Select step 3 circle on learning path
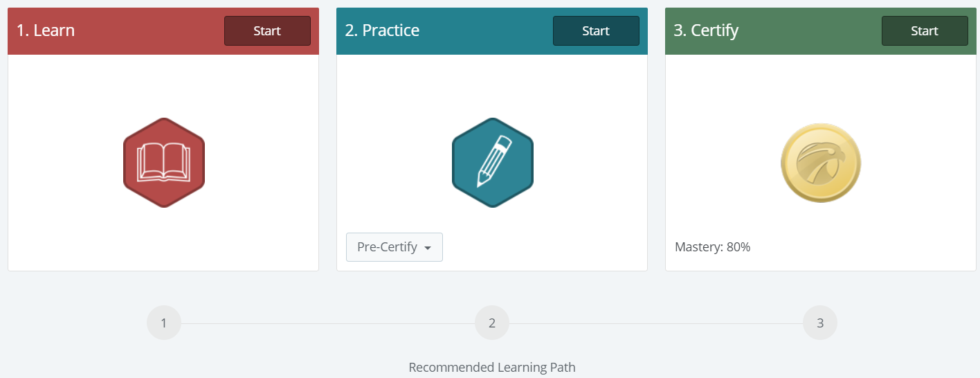Viewport: 980px width, 378px height. point(820,323)
